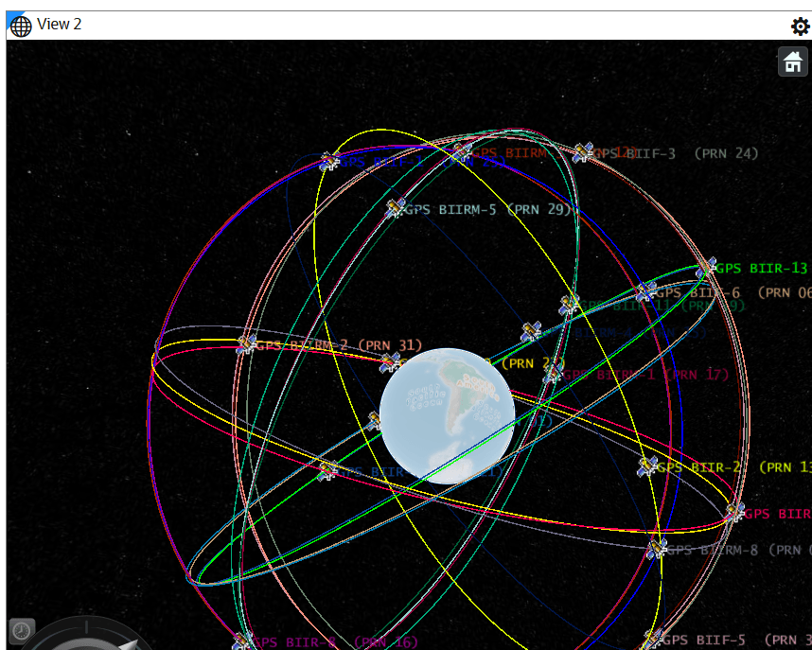Select the GPS BIIRM-1 (PRN 17) satellite icon

553,374
